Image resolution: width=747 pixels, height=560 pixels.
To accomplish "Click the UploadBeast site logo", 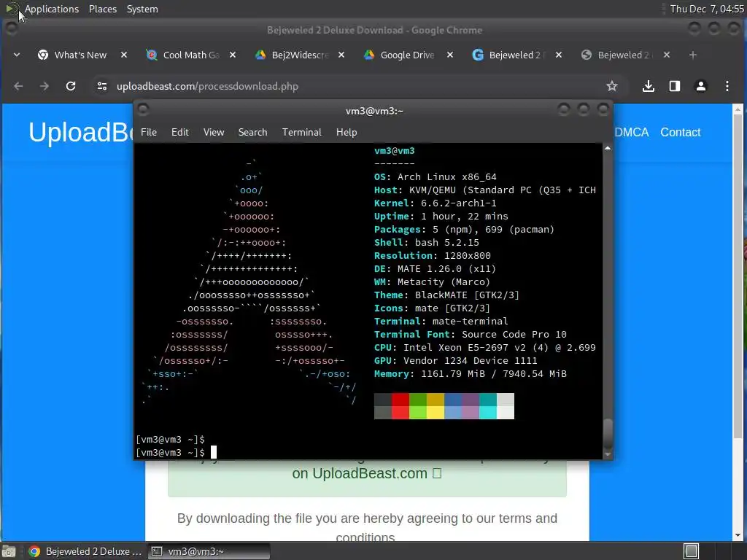I will point(81,133).
